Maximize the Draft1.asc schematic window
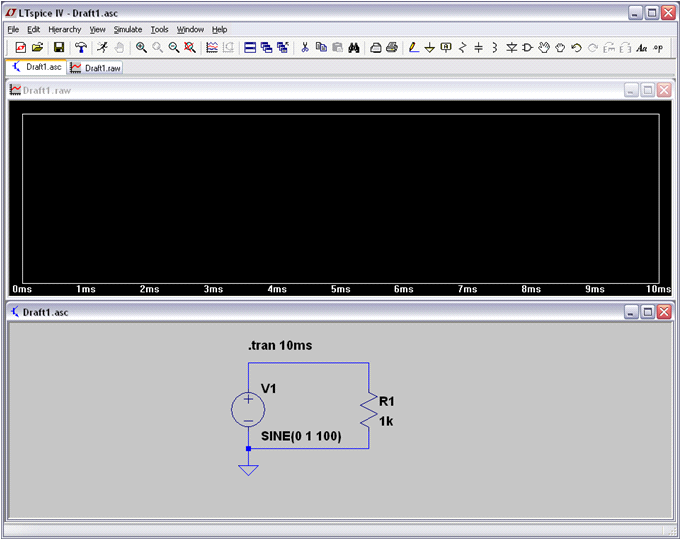 [648, 311]
